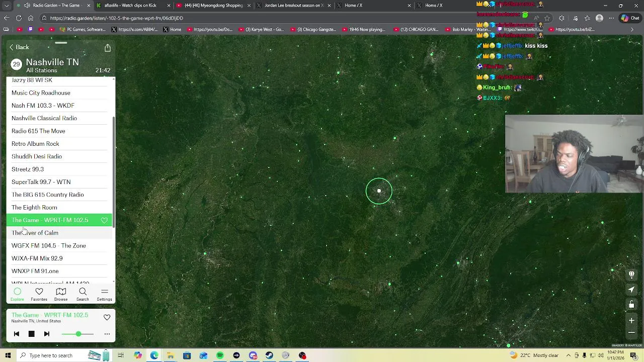Open PC Games, Software bookmark
The width and height of the screenshot is (644, 362).
click(82, 30)
